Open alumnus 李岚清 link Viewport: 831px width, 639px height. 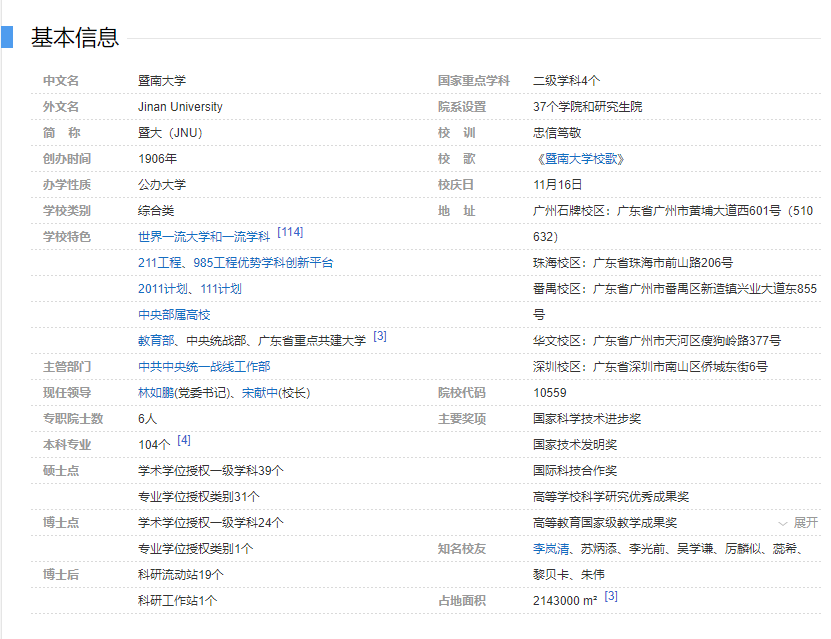[x=551, y=549]
